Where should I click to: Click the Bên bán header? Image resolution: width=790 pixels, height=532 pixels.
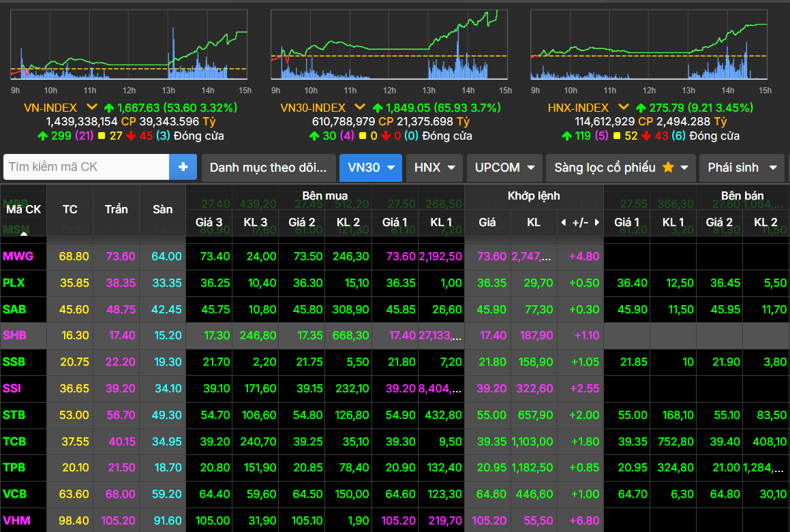[x=742, y=195]
